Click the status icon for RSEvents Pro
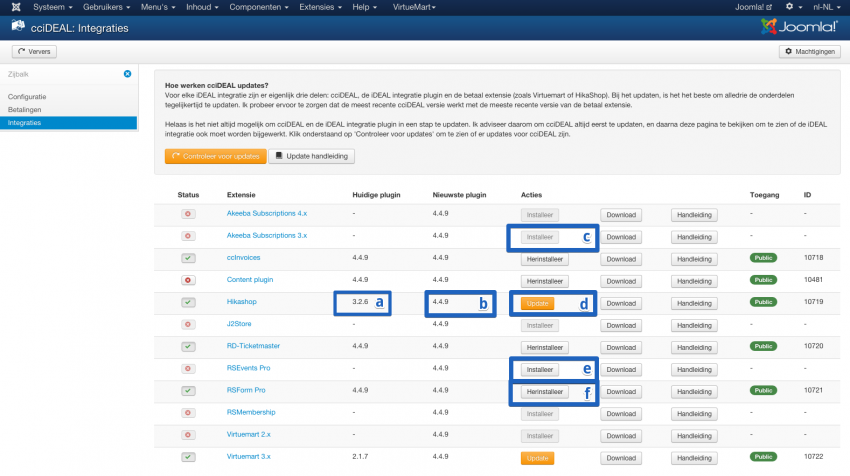 [x=188, y=369]
